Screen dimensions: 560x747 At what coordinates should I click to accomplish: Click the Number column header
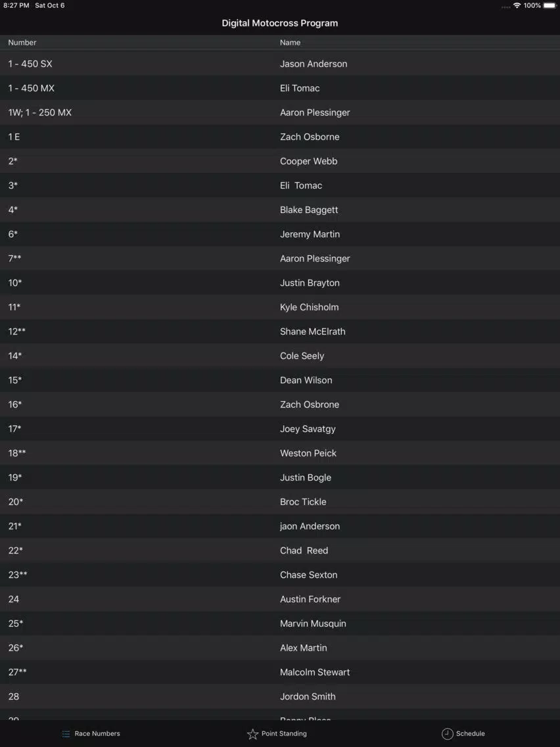point(22,42)
